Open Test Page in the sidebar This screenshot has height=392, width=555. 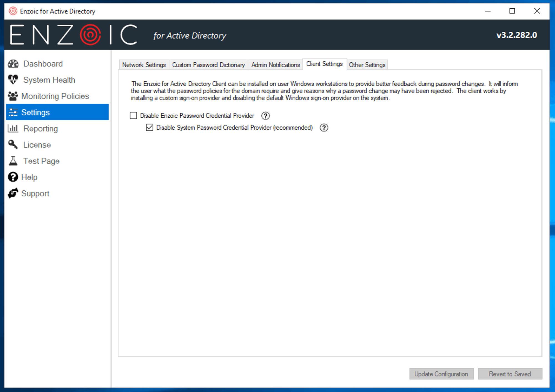tap(57, 161)
